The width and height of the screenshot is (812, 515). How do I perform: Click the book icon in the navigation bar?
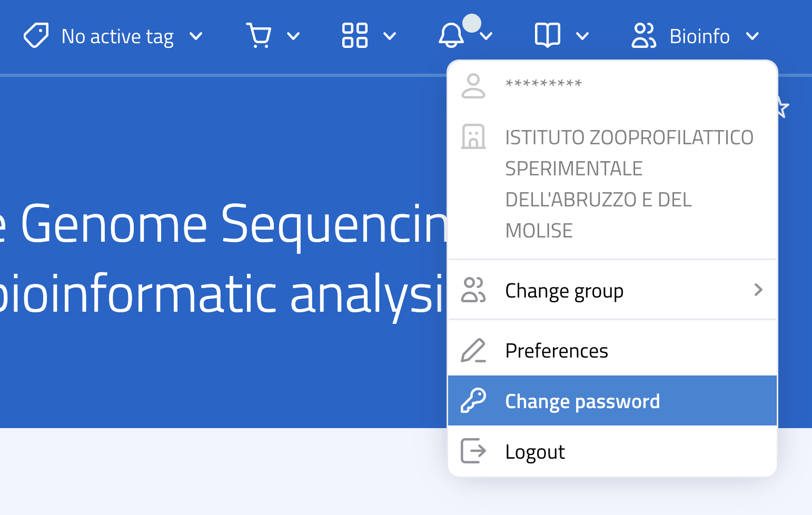pyautogui.click(x=547, y=35)
